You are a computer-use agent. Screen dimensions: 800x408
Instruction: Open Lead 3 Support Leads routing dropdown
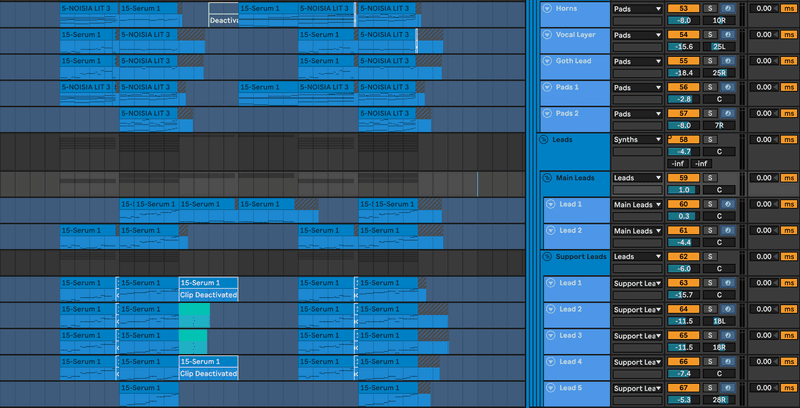[x=637, y=336]
